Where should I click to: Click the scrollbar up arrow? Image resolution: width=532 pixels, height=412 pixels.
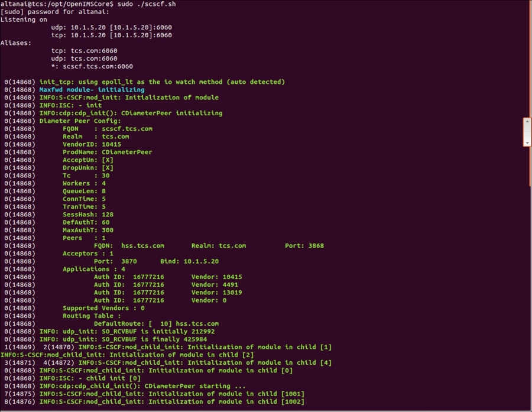526,122
